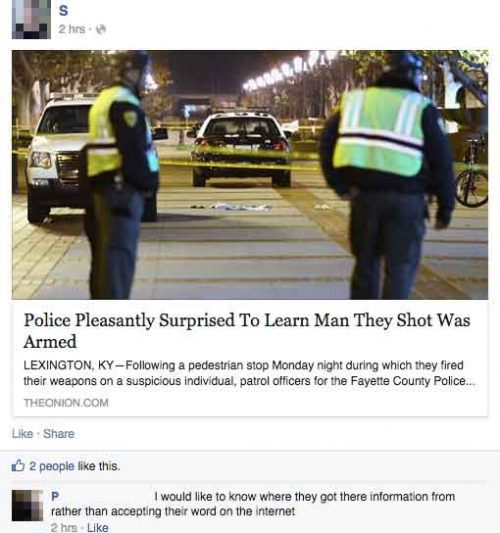Like the comment by P

coord(98,528)
